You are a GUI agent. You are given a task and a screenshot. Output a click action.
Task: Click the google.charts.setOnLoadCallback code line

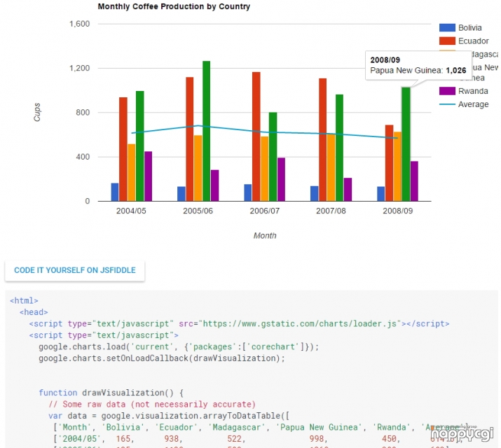coord(162,358)
